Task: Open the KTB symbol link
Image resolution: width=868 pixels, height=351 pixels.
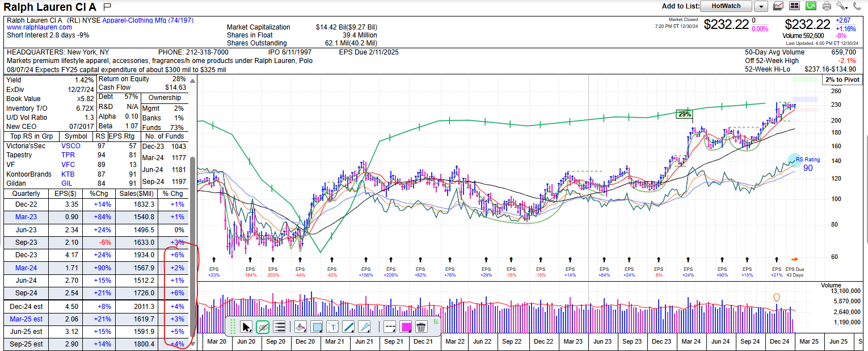Action: tap(68, 174)
